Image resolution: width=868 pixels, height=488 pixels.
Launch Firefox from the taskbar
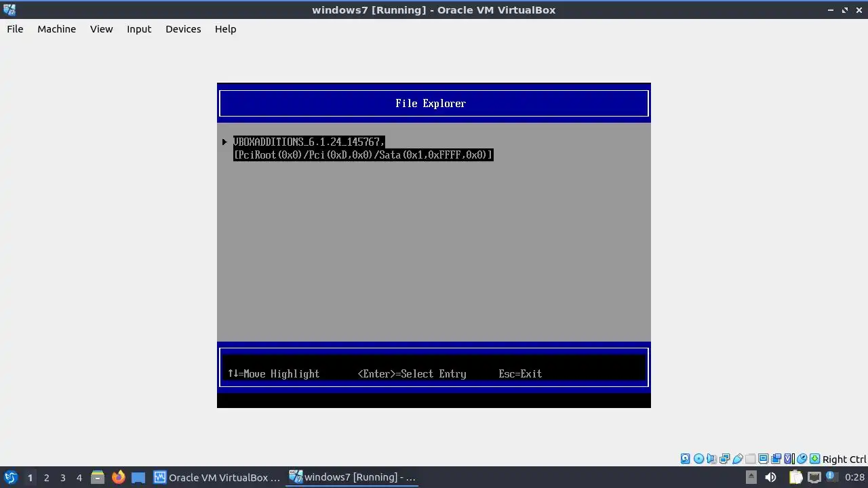[118, 477]
